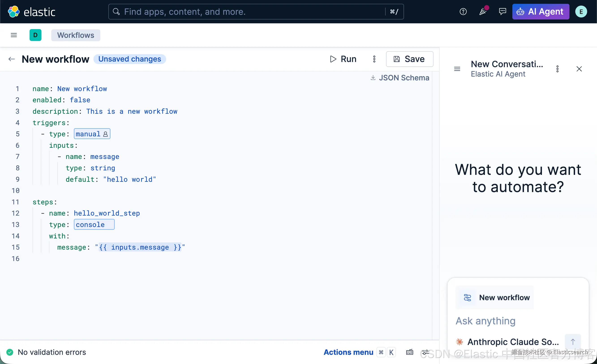Click the steps: key
Image resolution: width=597 pixels, height=364 pixels.
tap(45, 202)
